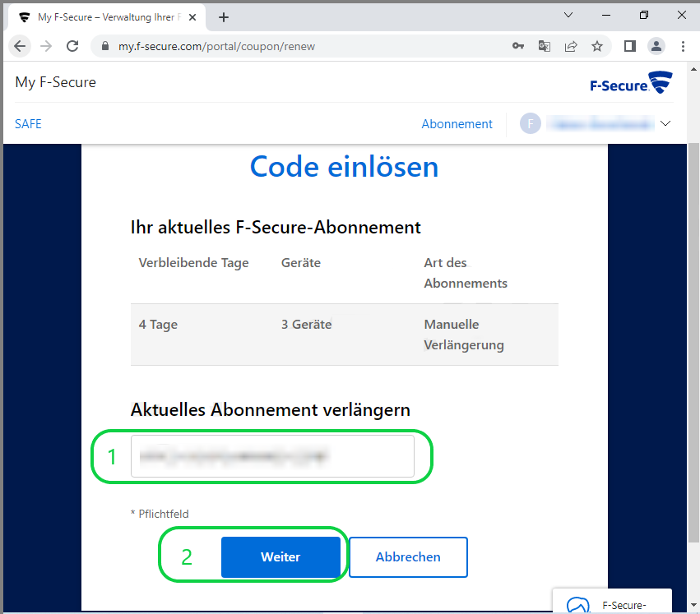Open a new browser tab
The height and width of the screenshot is (614, 700).
click(224, 17)
